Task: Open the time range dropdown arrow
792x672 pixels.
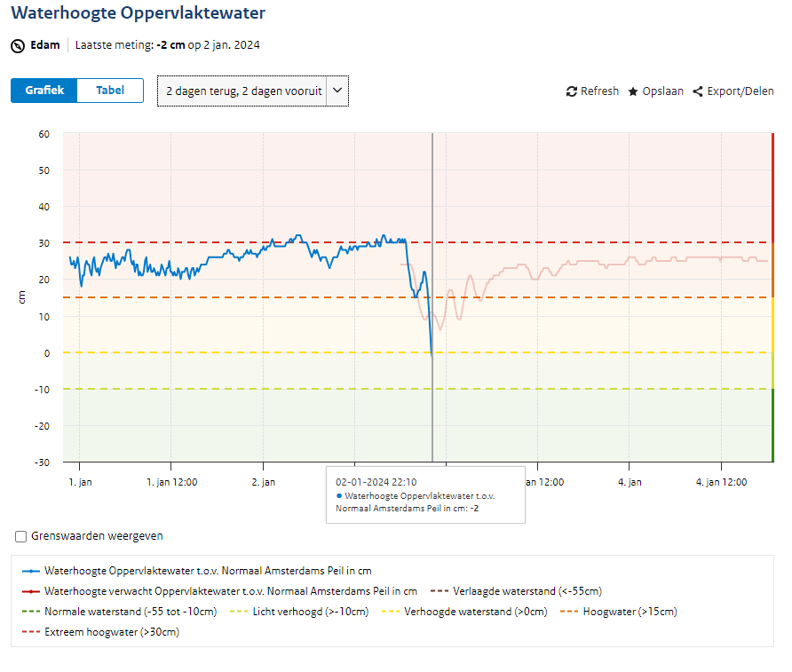Action: click(337, 91)
